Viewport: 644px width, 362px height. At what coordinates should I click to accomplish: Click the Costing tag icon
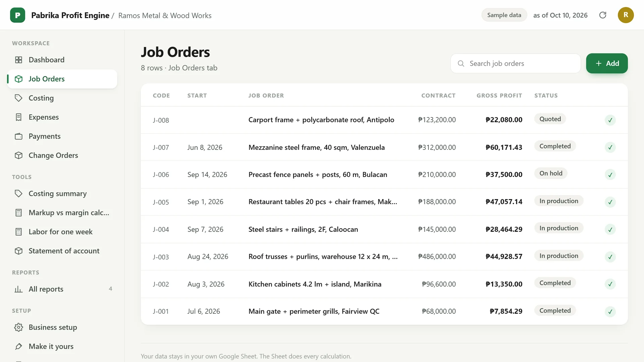click(19, 98)
